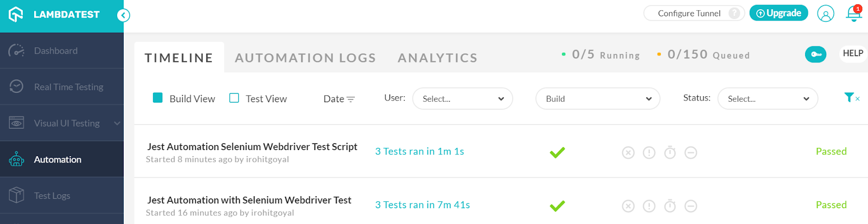The width and height of the screenshot is (868, 224).
Task: Click the teal access key icon
Action: (815, 54)
